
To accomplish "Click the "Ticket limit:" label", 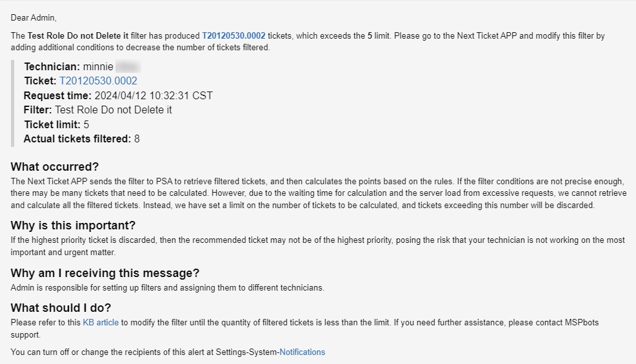I will 52,124.
